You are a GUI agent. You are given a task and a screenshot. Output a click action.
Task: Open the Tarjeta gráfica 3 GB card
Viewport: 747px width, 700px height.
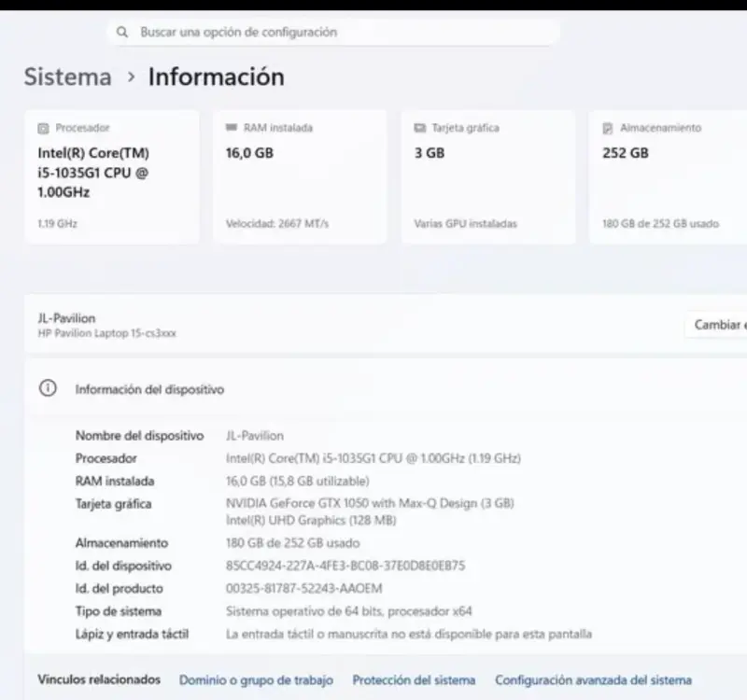488,177
